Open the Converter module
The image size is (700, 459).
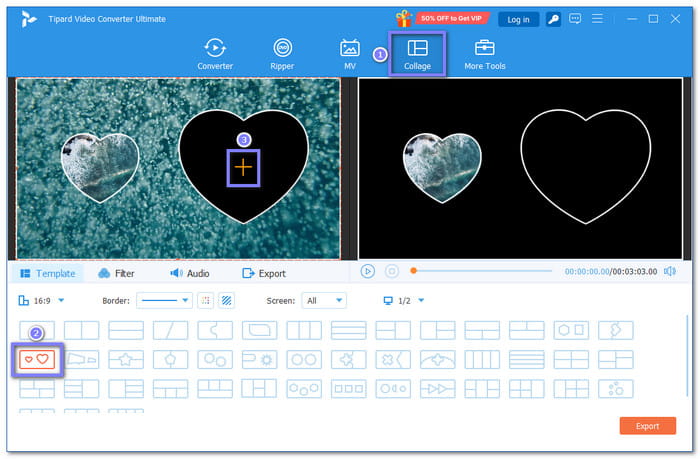tap(214, 54)
